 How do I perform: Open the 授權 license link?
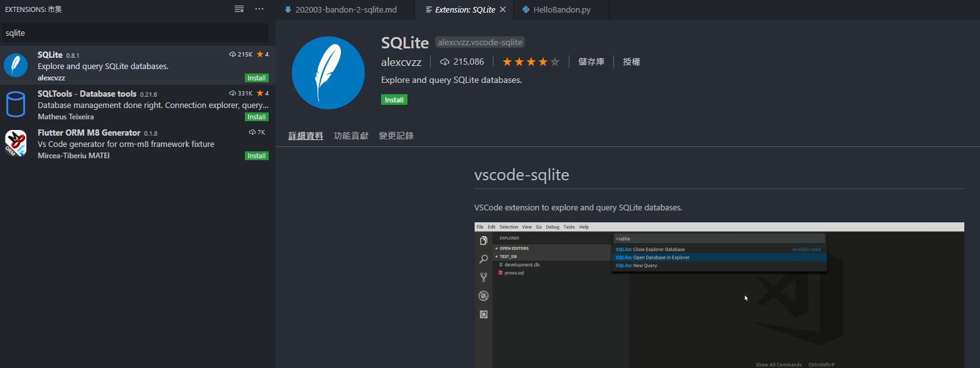[632, 62]
